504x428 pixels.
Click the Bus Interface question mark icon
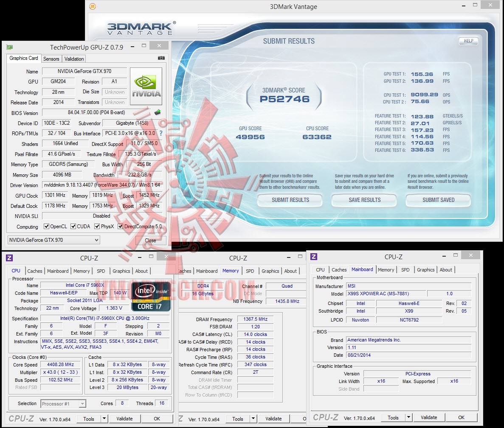click(161, 133)
